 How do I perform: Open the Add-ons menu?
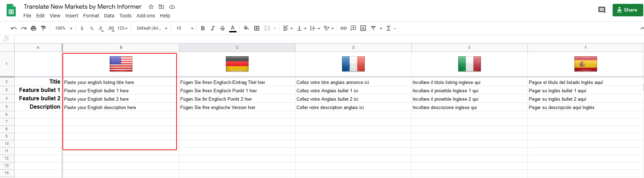(x=145, y=16)
